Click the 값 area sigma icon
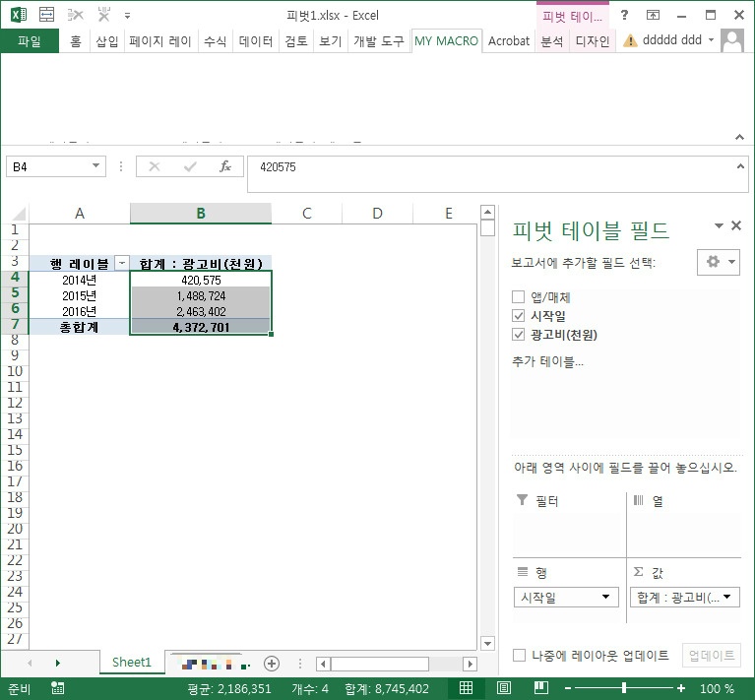The width and height of the screenshot is (755, 700). tap(639, 571)
